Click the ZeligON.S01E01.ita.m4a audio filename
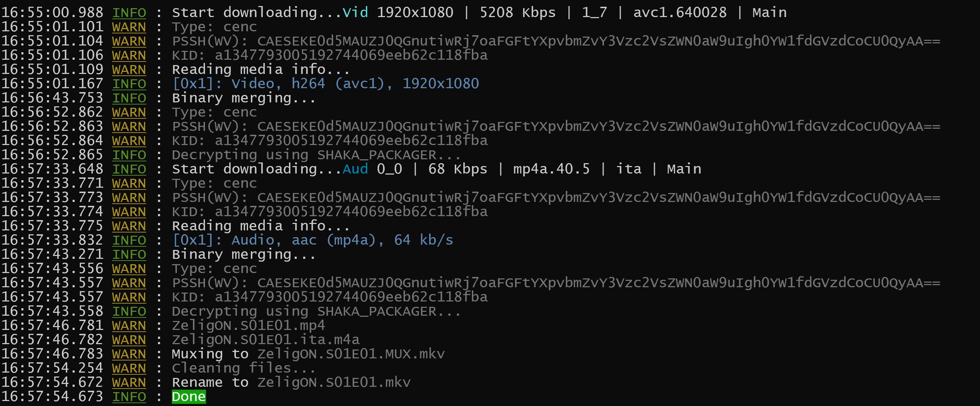Screen dimensions: 980x406 pyautogui.click(x=265, y=340)
